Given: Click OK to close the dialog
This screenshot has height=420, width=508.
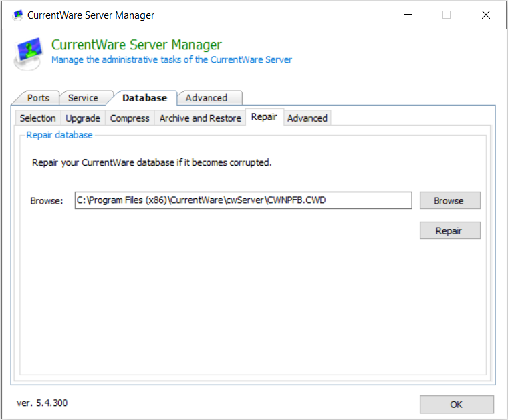Looking at the screenshot, I should point(457,405).
